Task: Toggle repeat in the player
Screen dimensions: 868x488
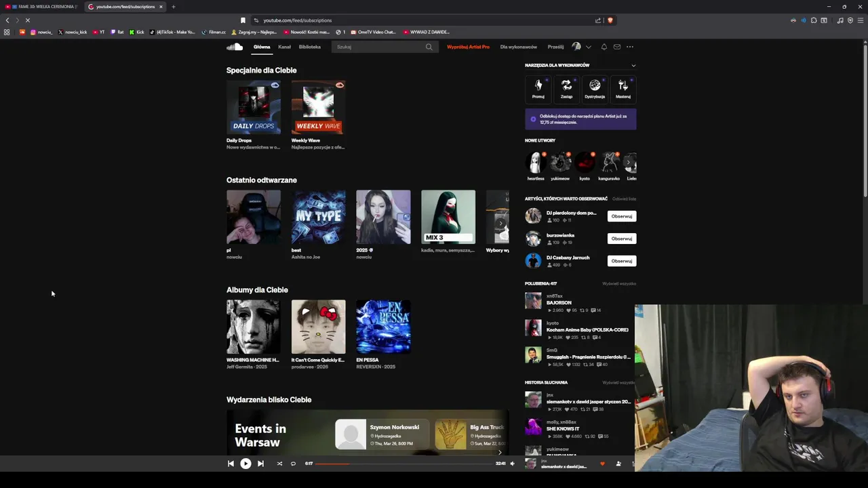Action: tap(293, 464)
